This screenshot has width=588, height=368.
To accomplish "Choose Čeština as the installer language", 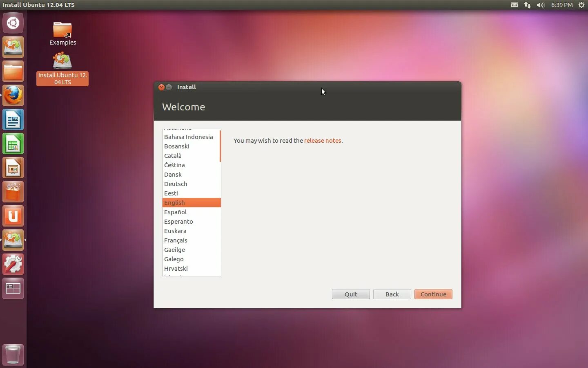I will coord(191,165).
